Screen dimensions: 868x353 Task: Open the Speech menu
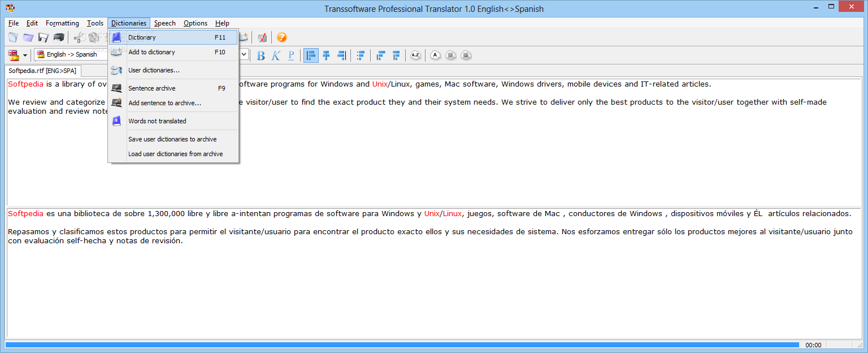pos(165,23)
